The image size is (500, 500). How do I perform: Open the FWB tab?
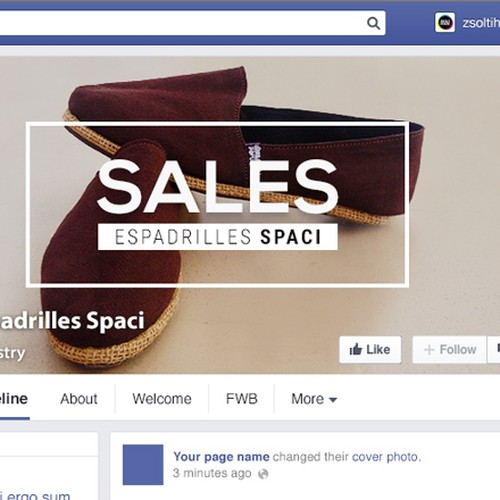[242, 399]
